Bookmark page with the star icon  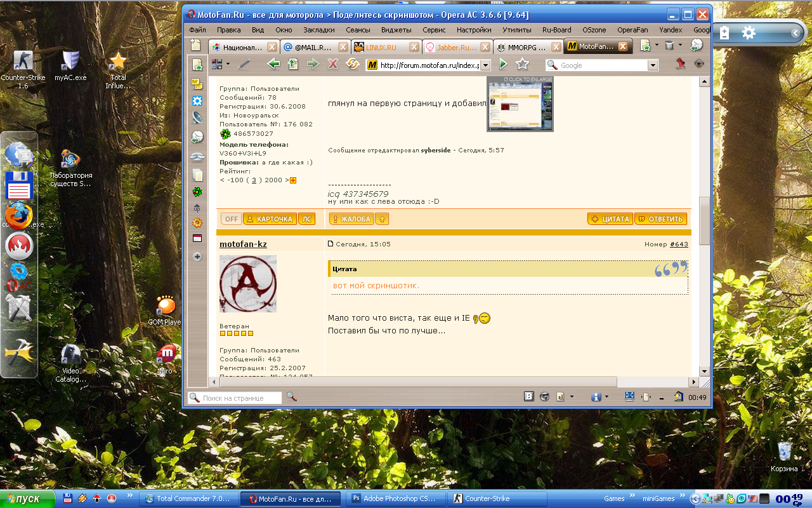[x=522, y=64]
